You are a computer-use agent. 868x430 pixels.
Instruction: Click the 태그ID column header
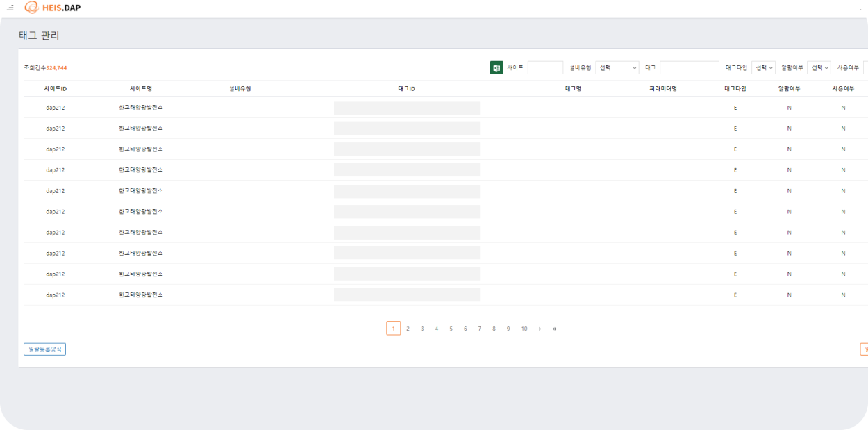(406, 89)
